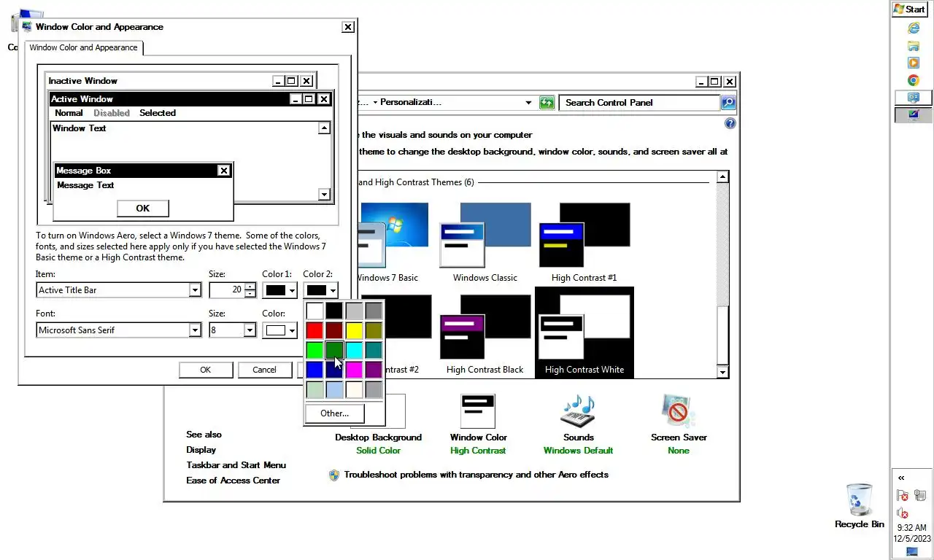Open the Screen Saver icon

pos(679,412)
